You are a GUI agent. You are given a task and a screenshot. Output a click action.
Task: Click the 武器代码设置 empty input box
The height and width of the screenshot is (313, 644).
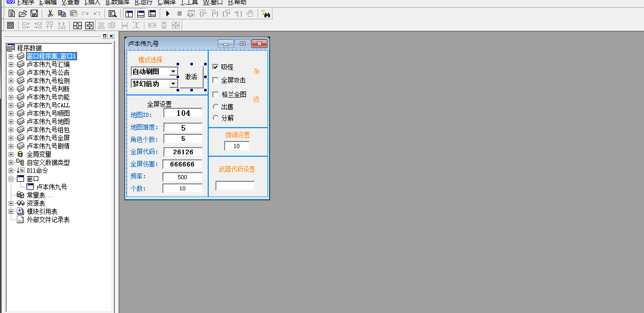click(235, 186)
